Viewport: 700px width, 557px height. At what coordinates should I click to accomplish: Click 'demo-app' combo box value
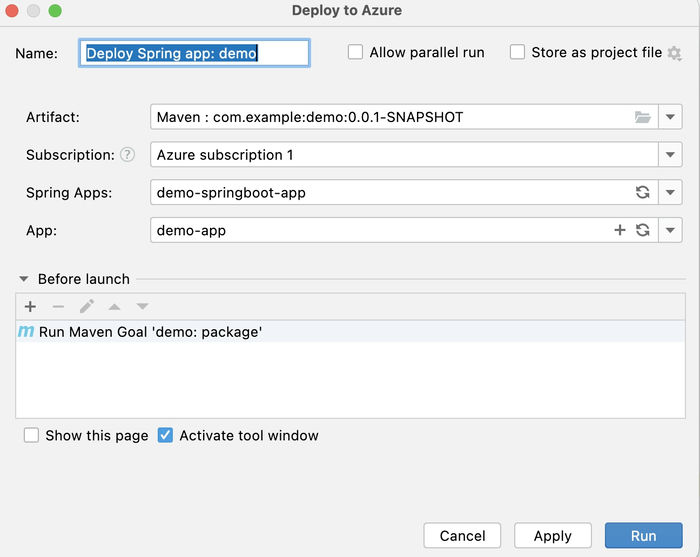(x=191, y=231)
